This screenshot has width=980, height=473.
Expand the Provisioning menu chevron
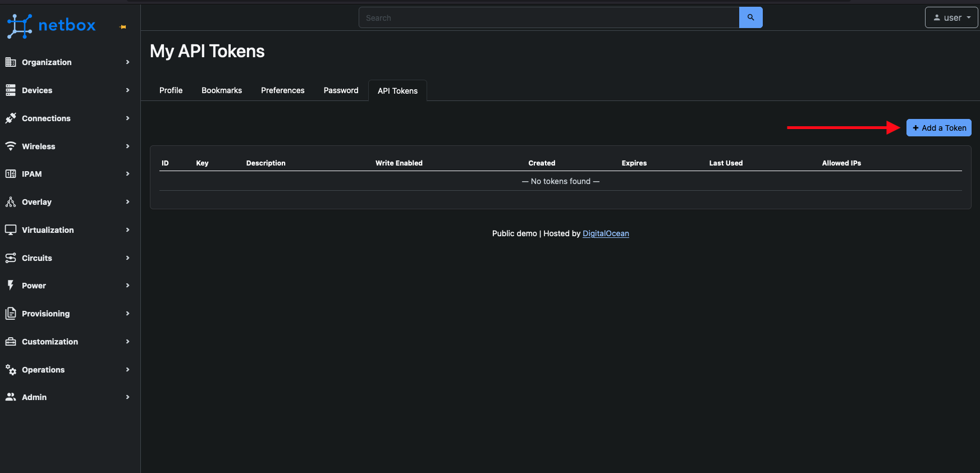click(x=128, y=314)
